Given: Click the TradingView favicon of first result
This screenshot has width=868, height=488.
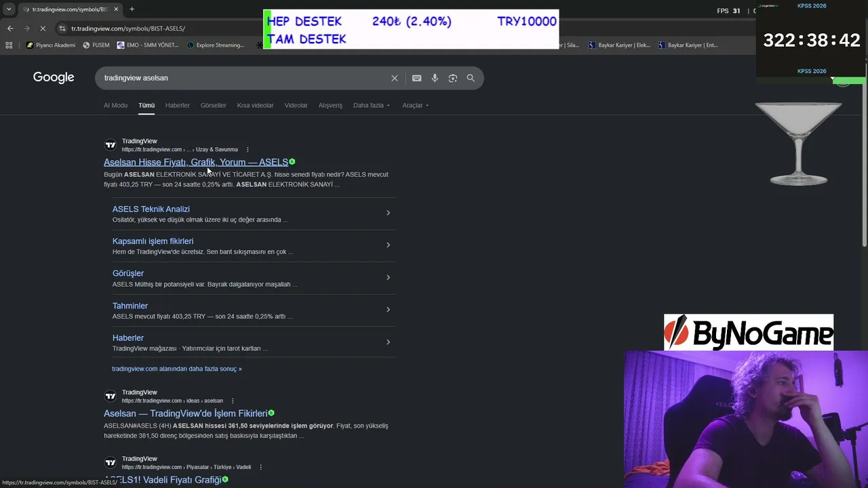Looking at the screenshot, I should (x=110, y=145).
